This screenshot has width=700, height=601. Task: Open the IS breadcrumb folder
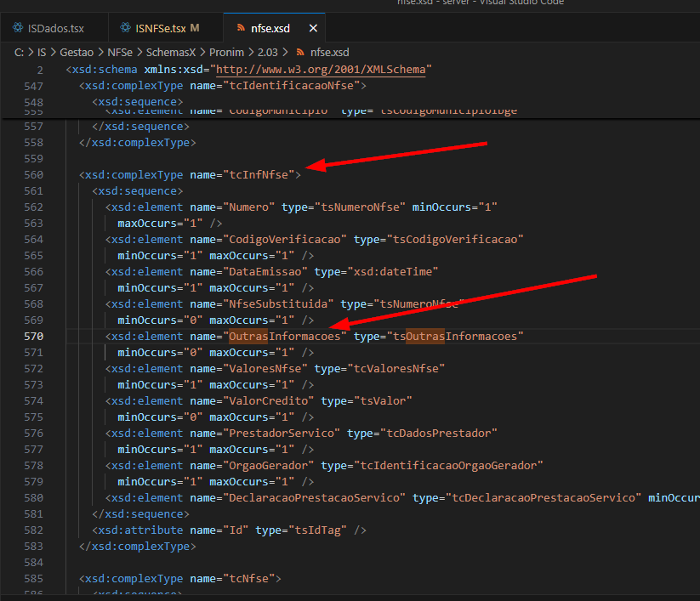(42, 52)
